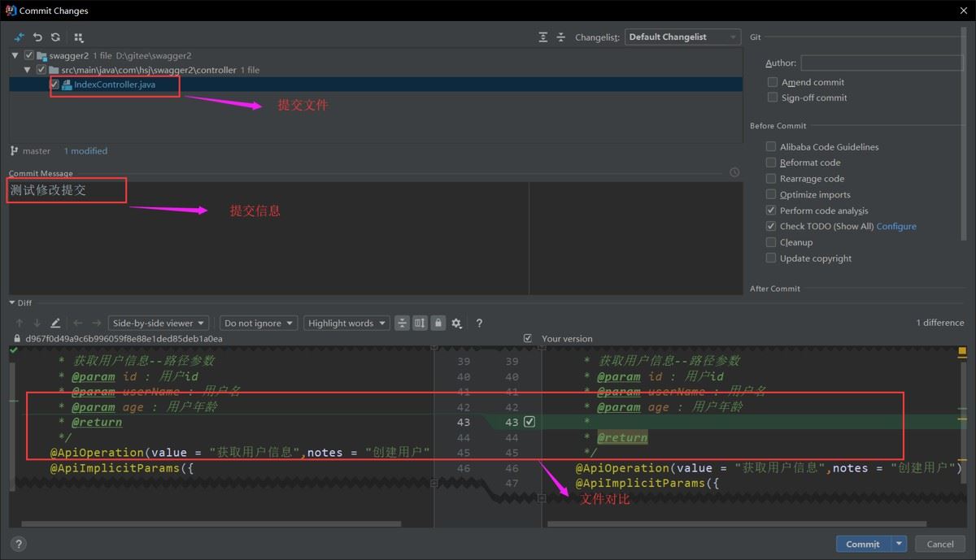
Task: Refresh the changes list
Action: pyautogui.click(x=55, y=37)
